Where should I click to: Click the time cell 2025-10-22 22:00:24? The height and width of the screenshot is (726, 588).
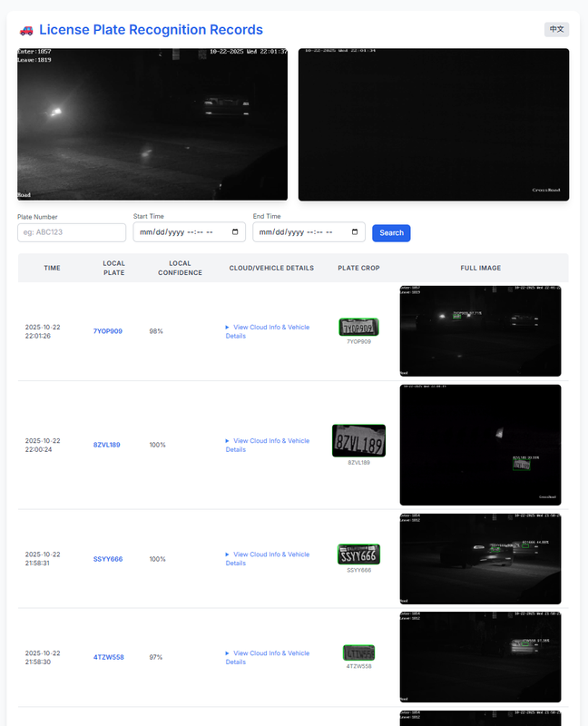tap(43, 445)
